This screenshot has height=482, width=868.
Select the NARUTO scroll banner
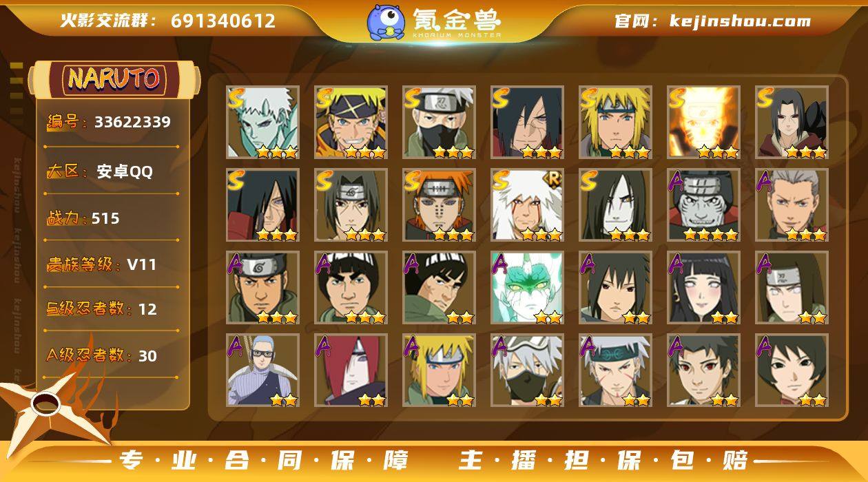pos(114,78)
